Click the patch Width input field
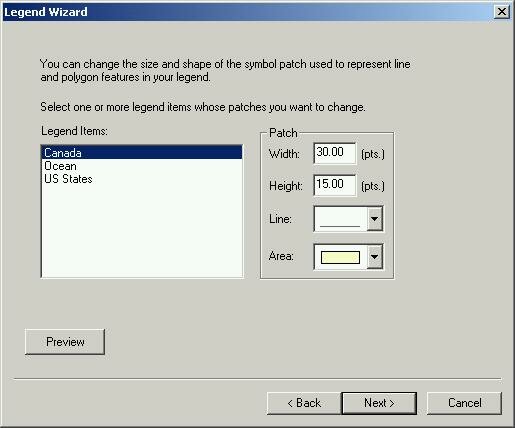 coord(335,153)
